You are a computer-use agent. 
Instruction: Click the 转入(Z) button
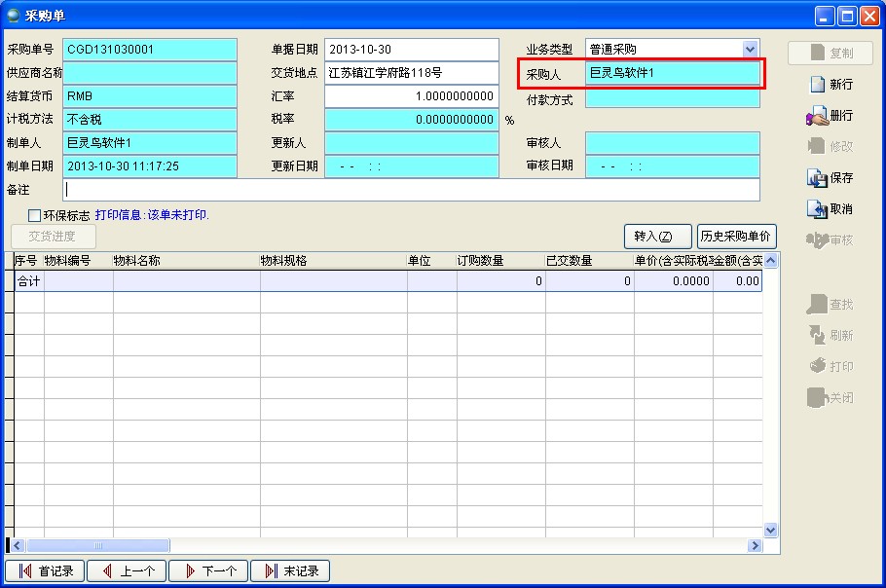[x=657, y=237]
